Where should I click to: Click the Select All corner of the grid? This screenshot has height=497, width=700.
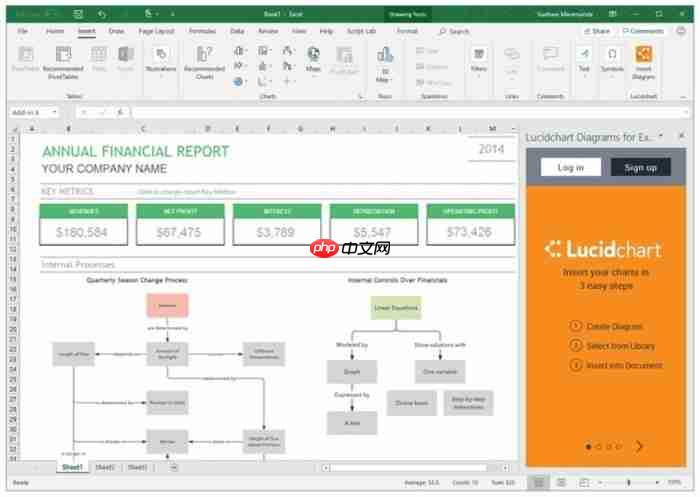click(x=14, y=129)
